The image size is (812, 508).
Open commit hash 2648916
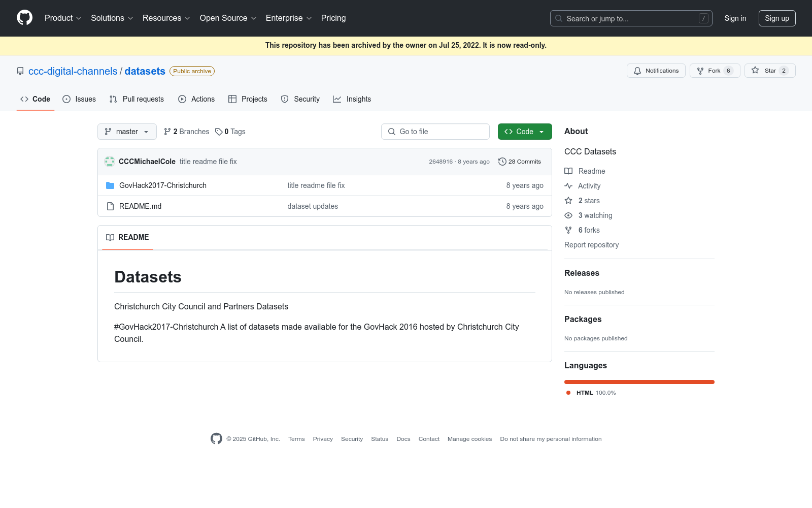pos(441,162)
